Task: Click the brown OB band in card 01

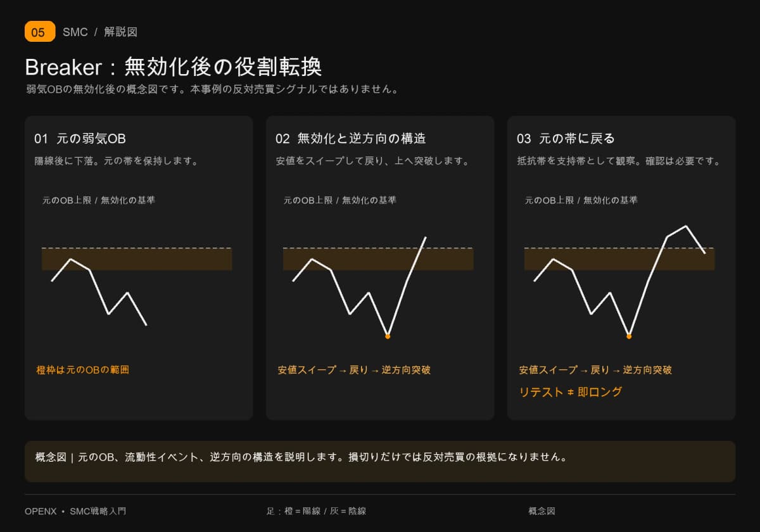Action: tap(137, 259)
